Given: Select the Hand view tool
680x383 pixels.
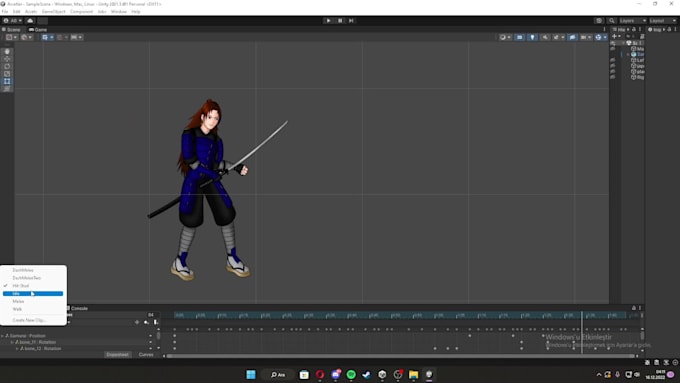Looking at the screenshot, I should [x=7, y=51].
